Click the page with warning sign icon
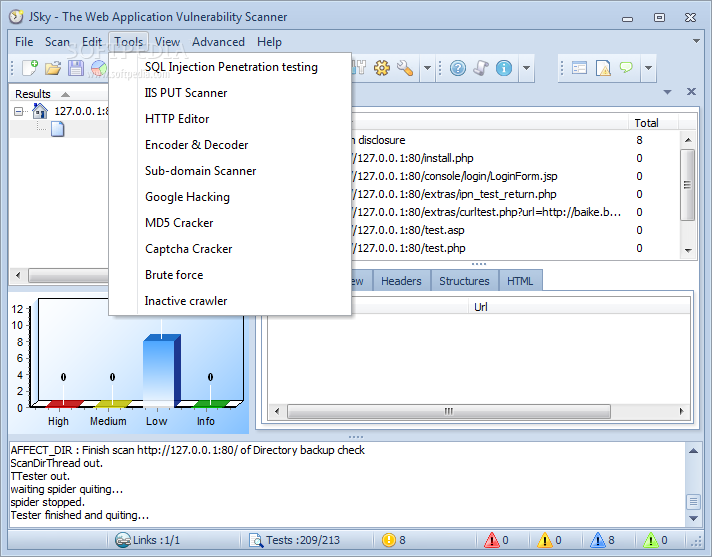Viewport: 712px width, 557px height. (x=603, y=68)
